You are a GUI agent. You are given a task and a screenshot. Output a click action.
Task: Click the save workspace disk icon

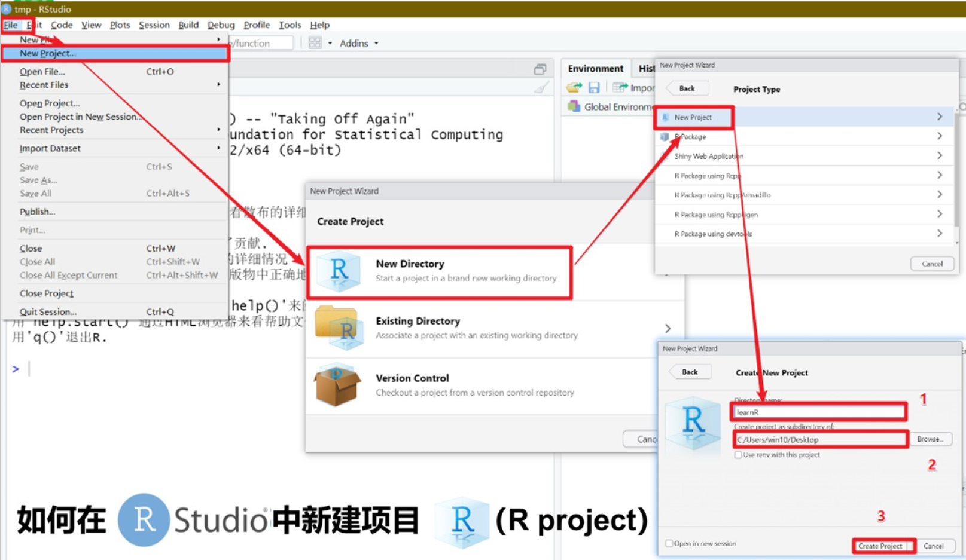coord(594,88)
